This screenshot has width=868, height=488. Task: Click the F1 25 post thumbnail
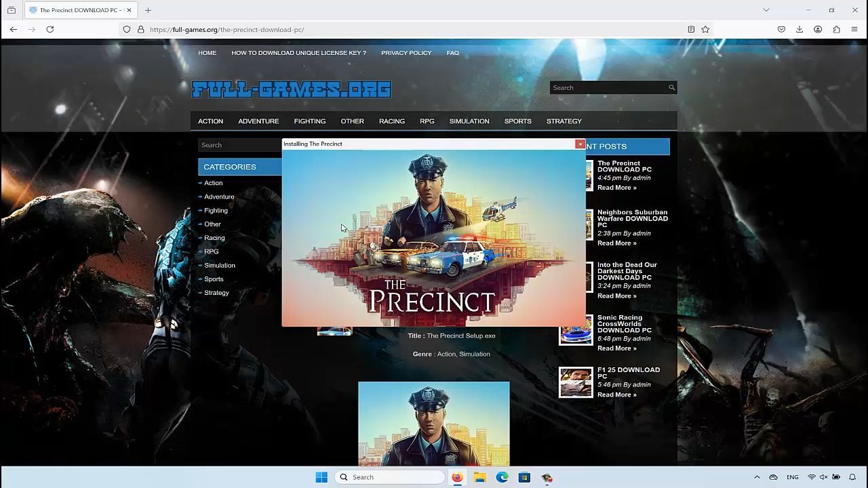pyautogui.click(x=576, y=382)
